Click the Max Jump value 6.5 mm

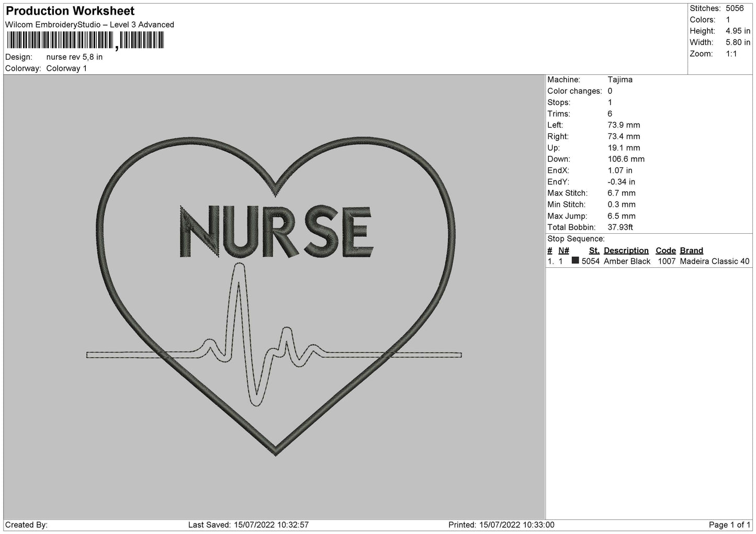622,217
